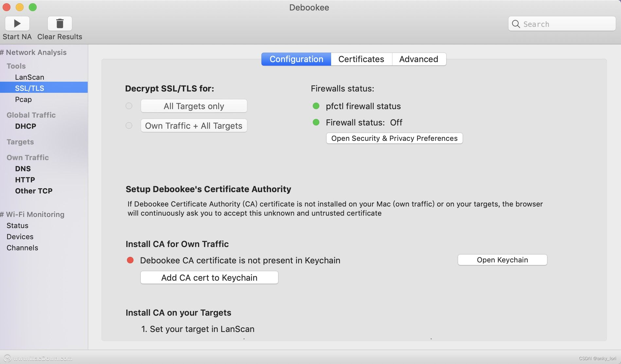Click the green pfctl firewall status indicator
Viewport: 621px width, 364px height.
coord(316,106)
